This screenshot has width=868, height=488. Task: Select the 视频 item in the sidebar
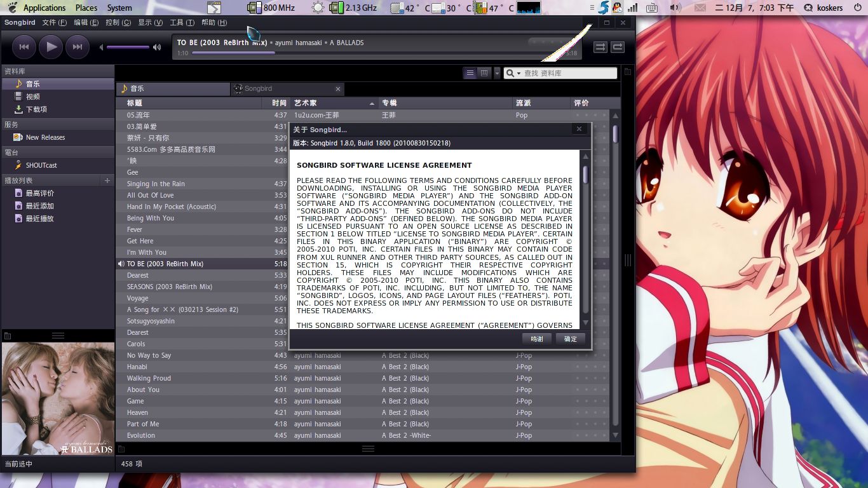coord(57,97)
